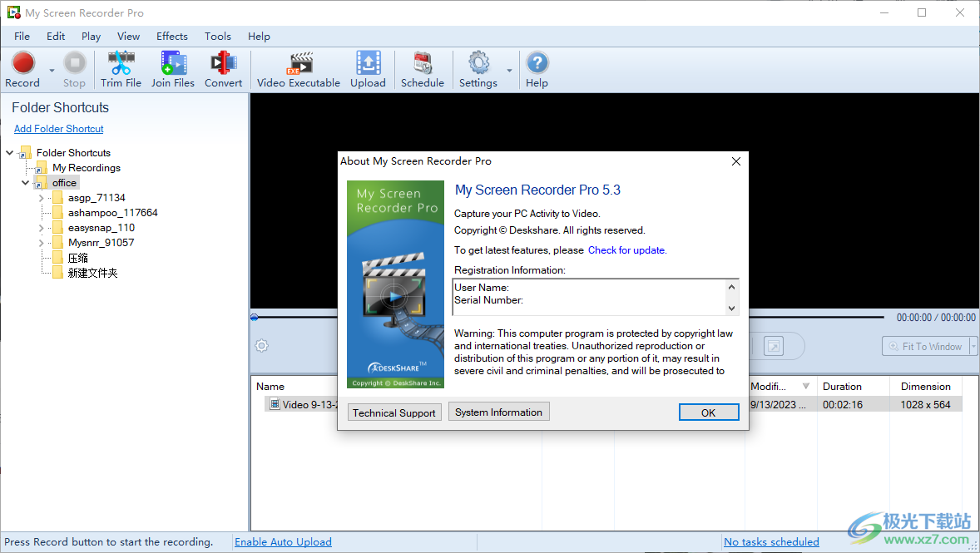Confirm the About dialog with OK
The width and height of the screenshot is (980, 553).
coord(708,412)
